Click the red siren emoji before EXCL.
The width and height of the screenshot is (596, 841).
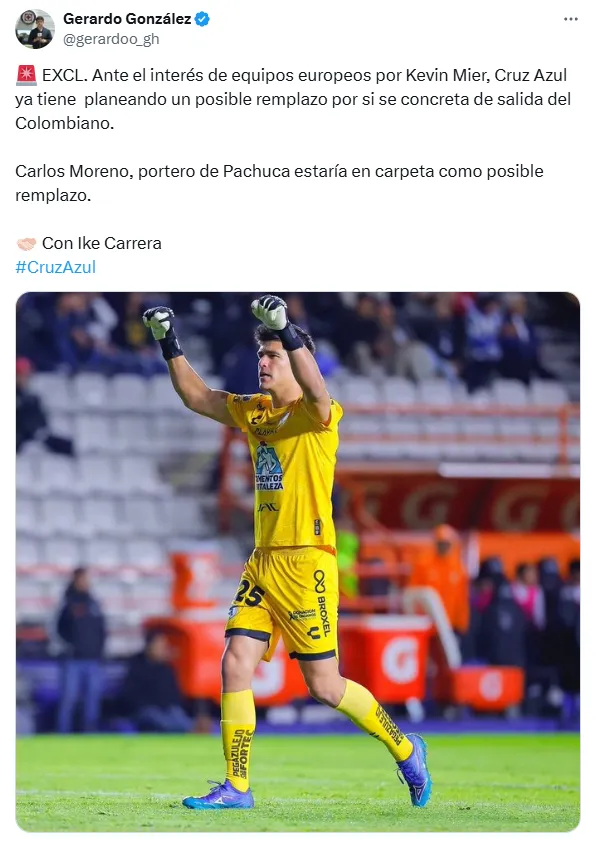[26, 75]
